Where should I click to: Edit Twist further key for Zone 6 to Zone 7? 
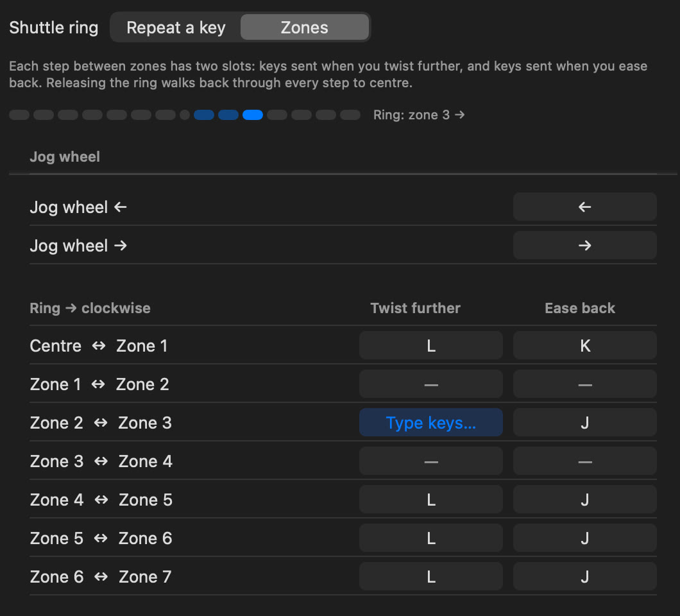click(431, 576)
